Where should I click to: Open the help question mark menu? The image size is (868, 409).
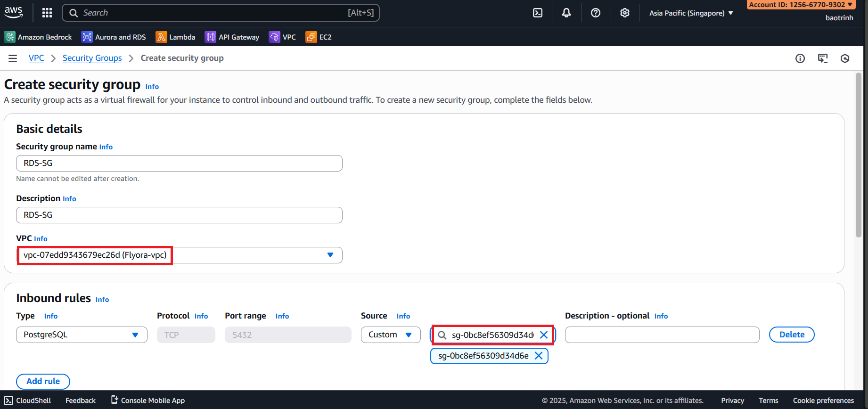(x=596, y=13)
